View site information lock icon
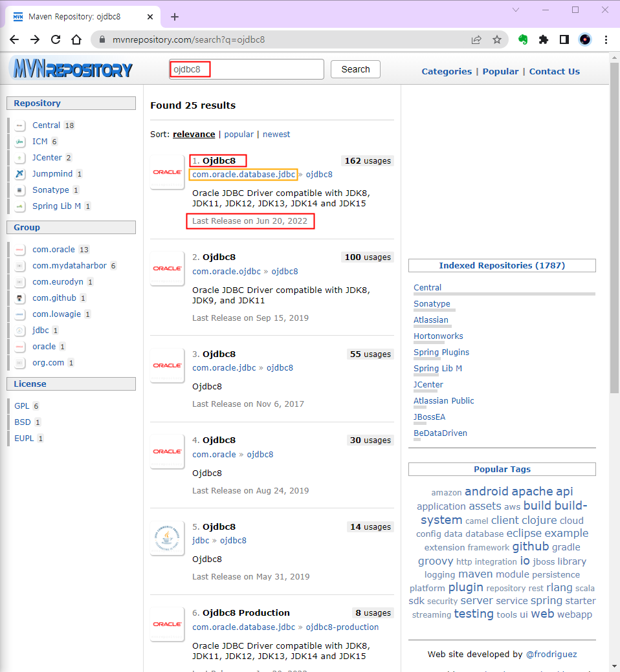The width and height of the screenshot is (620, 672). pos(102,39)
